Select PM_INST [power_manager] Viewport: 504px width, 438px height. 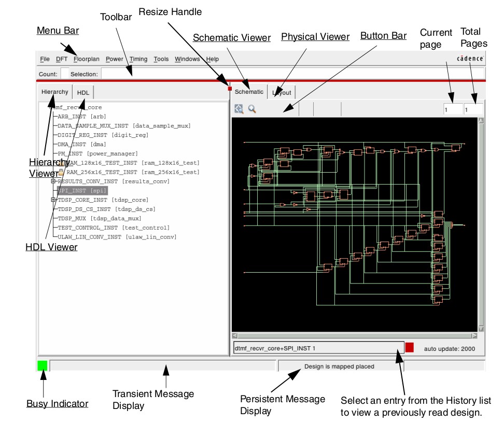97,154
